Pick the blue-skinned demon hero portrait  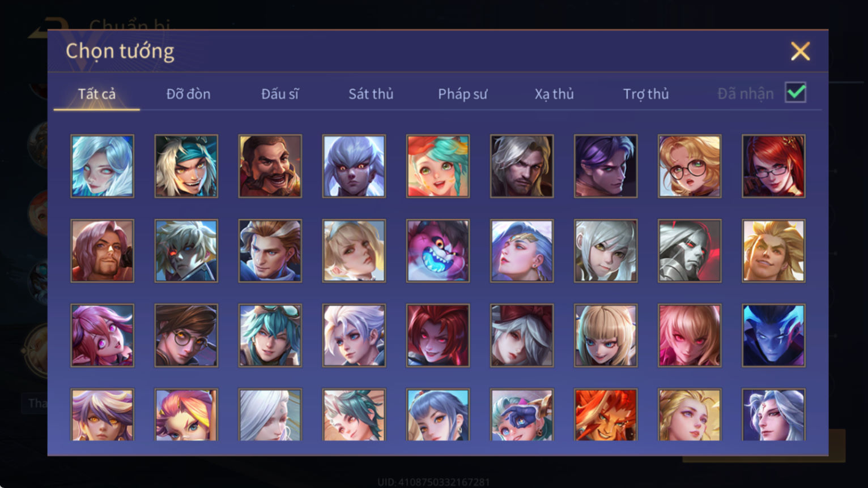(773, 336)
